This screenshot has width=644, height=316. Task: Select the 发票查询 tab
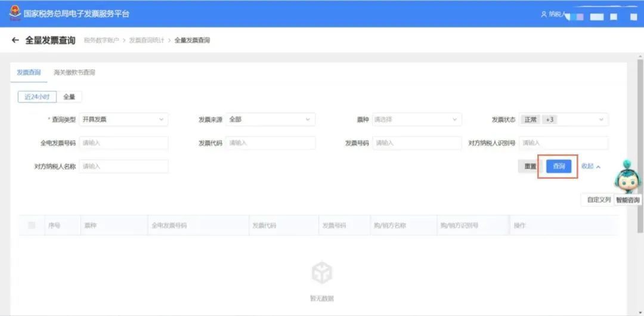point(29,73)
